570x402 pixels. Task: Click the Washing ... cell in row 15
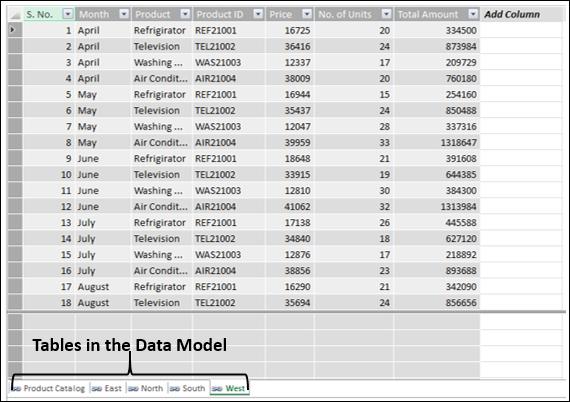162,254
